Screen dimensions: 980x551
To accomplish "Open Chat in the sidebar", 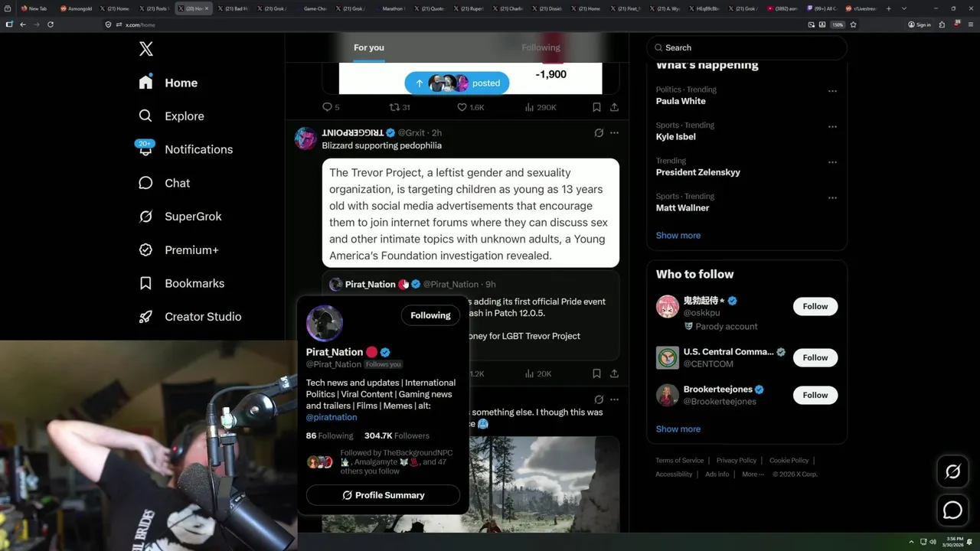I will [164, 183].
